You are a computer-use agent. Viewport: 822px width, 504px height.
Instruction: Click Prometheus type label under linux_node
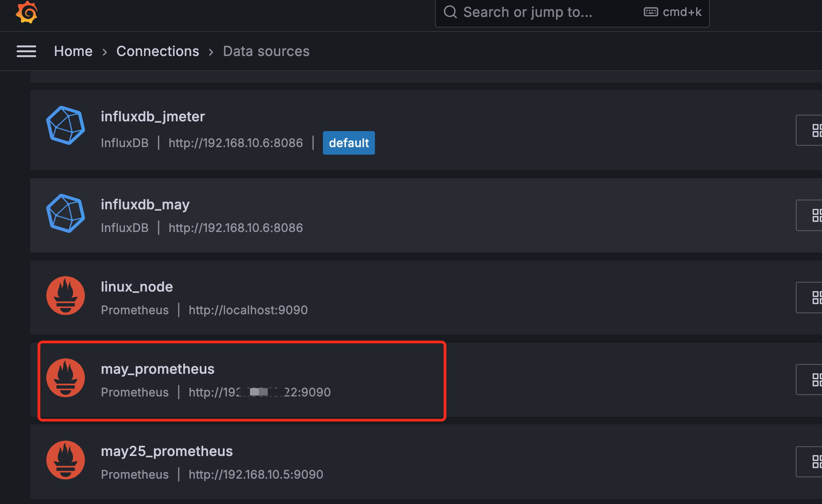pyautogui.click(x=135, y=310)
